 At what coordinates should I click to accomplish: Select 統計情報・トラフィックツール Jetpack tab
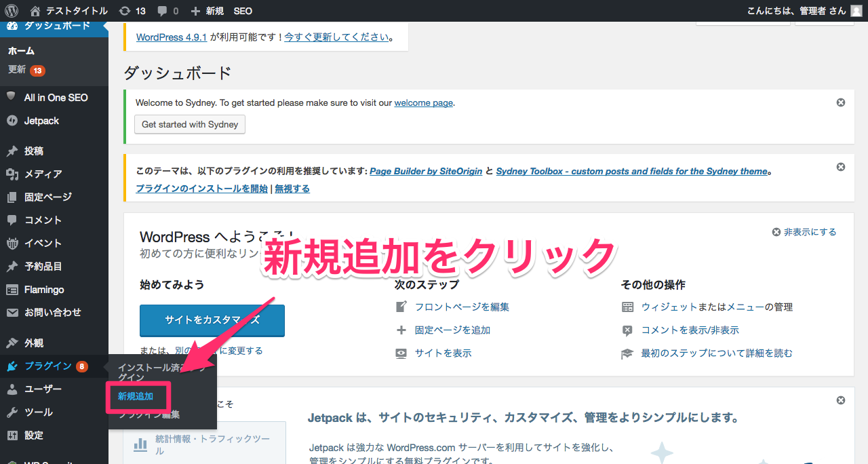tap(205, 444)
